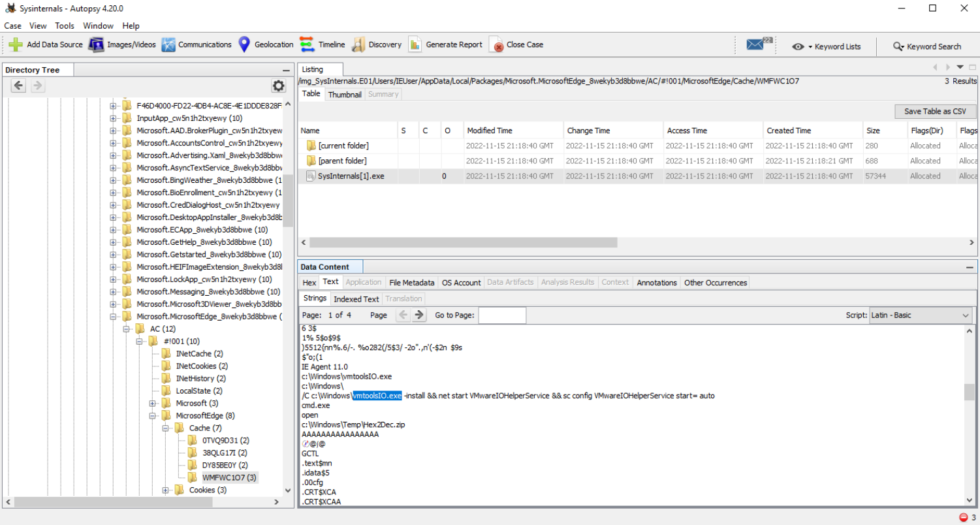Screen dimensions: 980x525
Task: Click the Size value 57344
Action: click(x=876, y=176)
